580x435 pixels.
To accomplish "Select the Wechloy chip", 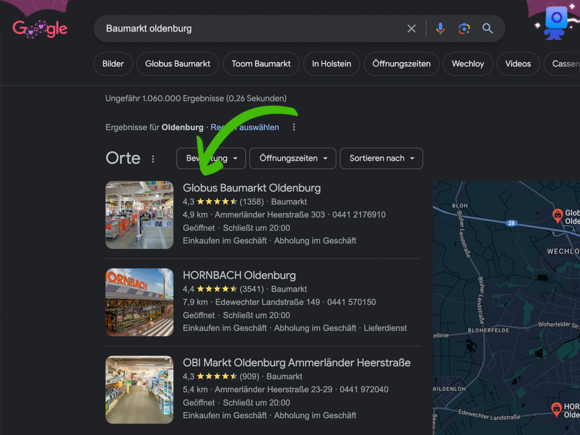I will click(x=468, y=64).
